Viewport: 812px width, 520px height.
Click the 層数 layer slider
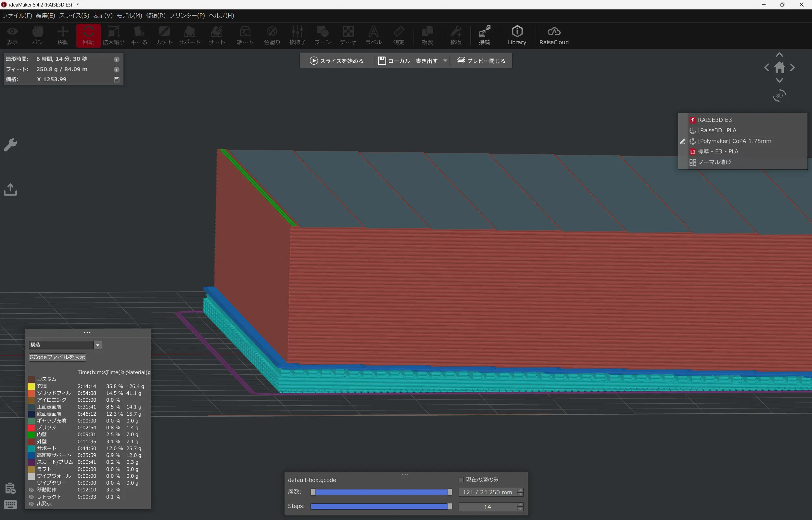click(381, 492)
